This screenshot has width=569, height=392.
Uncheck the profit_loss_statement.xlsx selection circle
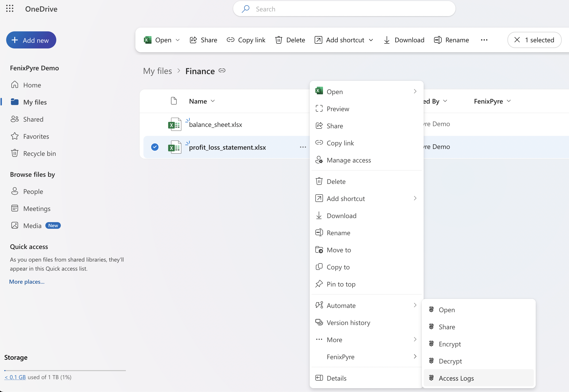(x=155, y=147)
